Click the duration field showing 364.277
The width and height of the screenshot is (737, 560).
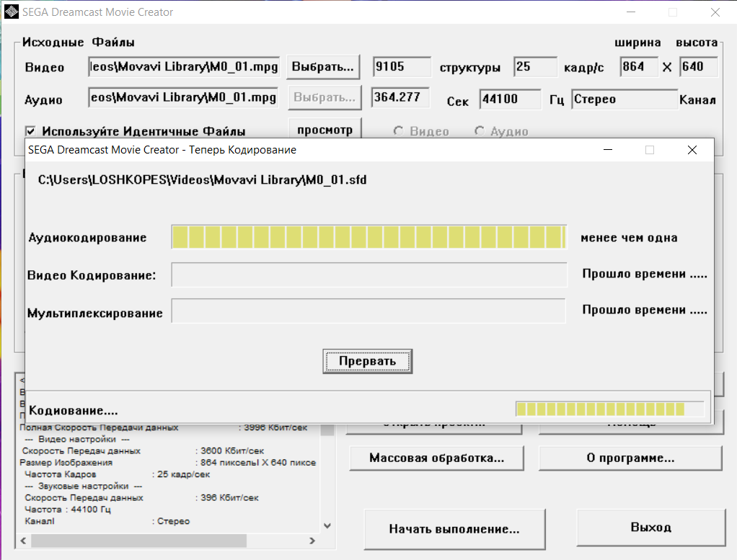coord(400,97)
